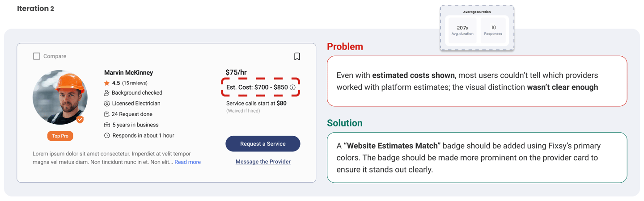The width and height of the screenshot is (644, 201).
Task: Click the Top Pro orange badge
Action: point(60,136)
